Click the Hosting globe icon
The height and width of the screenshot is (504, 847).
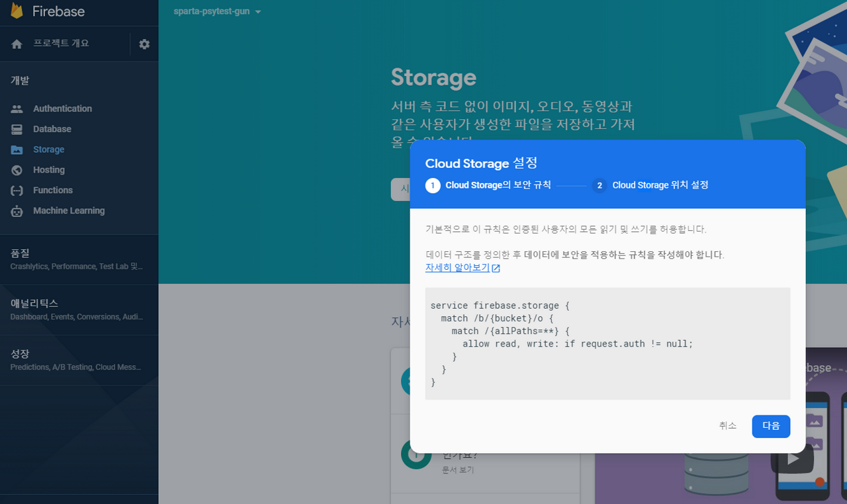(17, 170)
